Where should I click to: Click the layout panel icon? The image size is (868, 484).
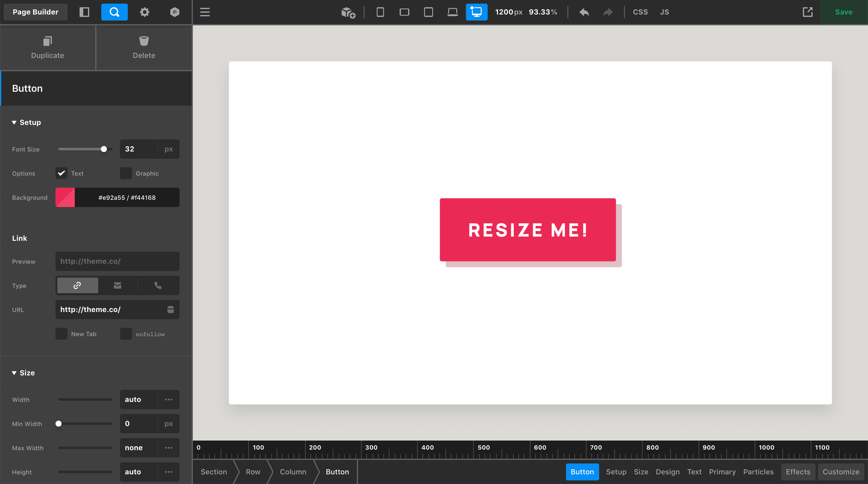tap(84, 12)
